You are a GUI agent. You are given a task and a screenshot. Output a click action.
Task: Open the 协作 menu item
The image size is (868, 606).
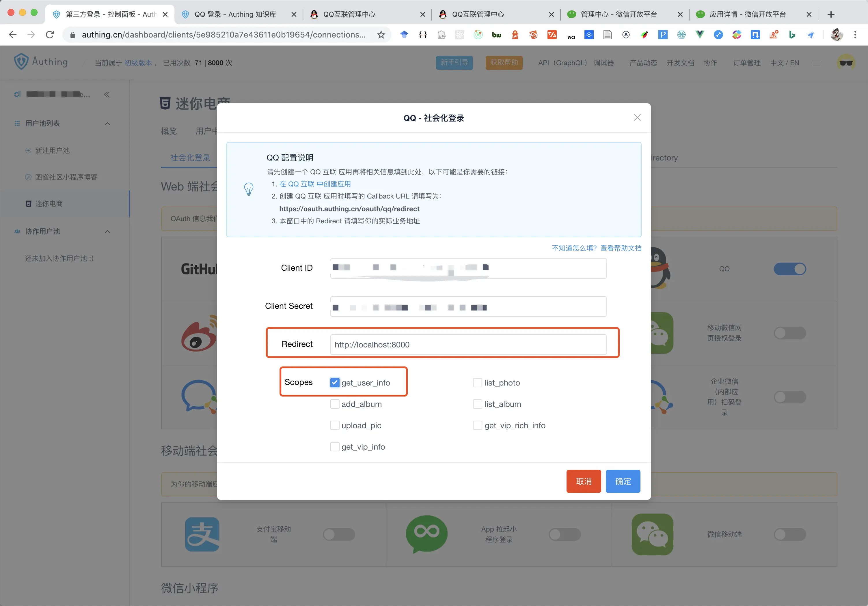[710, 63]
